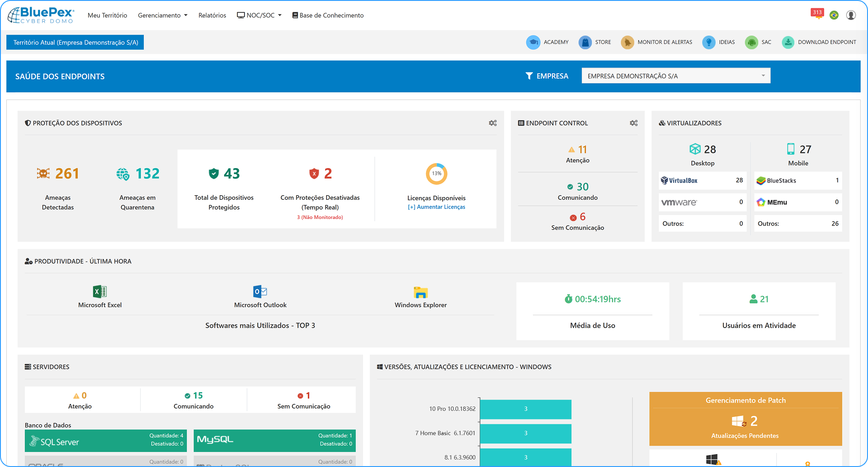Click the green shield protected devices icon
868x467 pixels.
click(214, 174)
